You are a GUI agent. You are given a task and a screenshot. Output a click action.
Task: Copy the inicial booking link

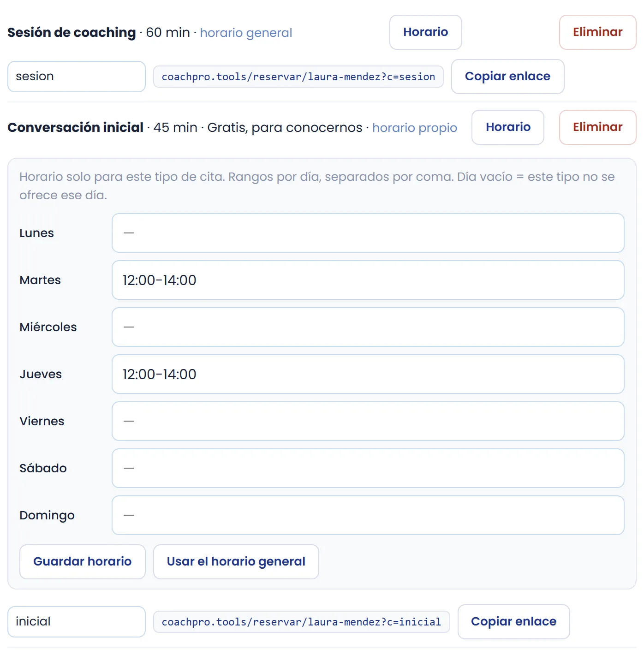click(513, 622)
